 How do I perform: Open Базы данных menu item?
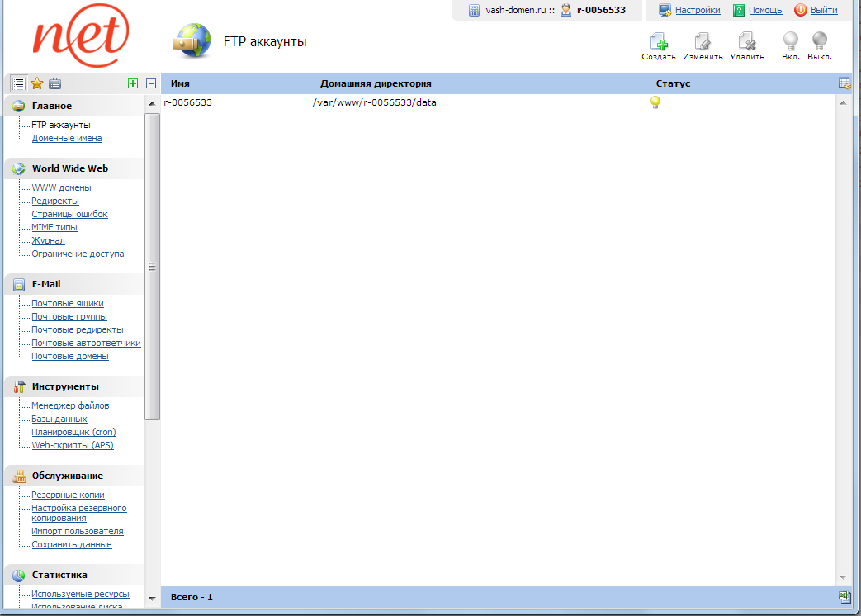click(59, 419)
